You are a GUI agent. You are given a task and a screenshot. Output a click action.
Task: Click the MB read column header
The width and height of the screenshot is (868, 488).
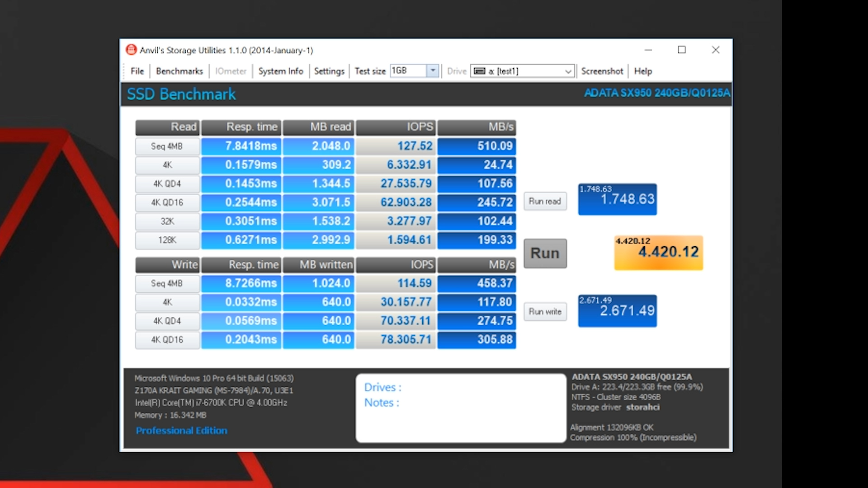coord(318,127)
